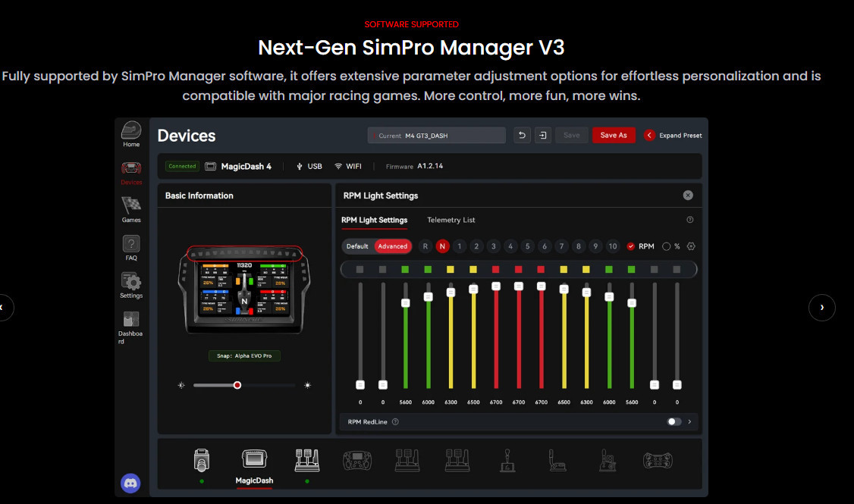The image size is (854, 504).
Task: Click the undo preset arrow icon
Action: tap(522, 135)
